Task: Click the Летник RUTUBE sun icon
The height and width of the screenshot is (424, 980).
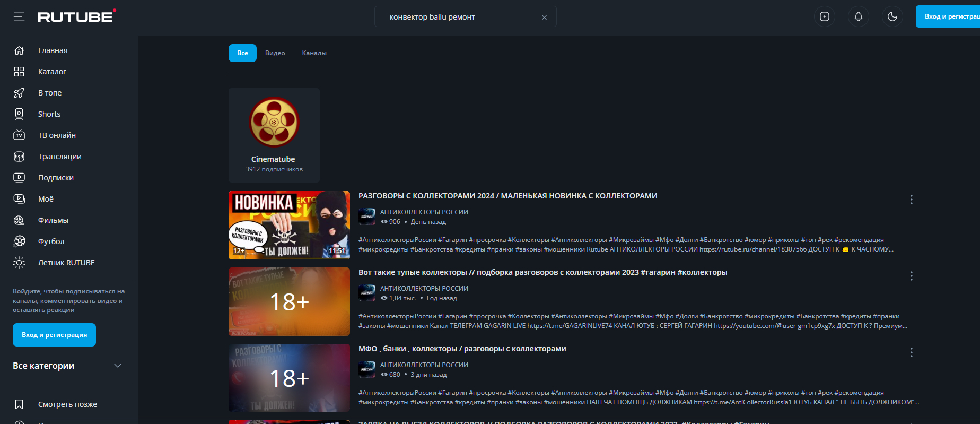Action: (19, 263)
